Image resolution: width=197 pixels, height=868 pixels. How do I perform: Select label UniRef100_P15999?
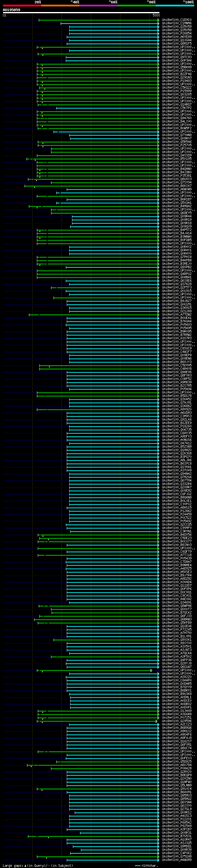click(x=176, y=91)
